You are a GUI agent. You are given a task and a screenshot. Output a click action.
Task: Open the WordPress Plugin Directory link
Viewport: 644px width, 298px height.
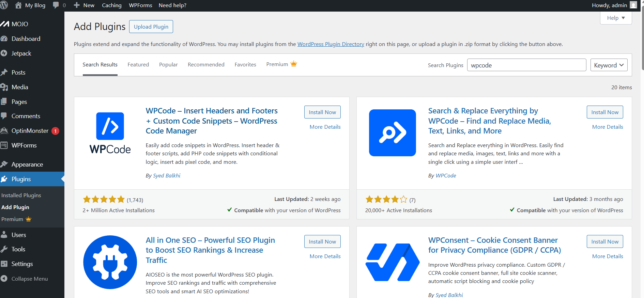point(331,44)
